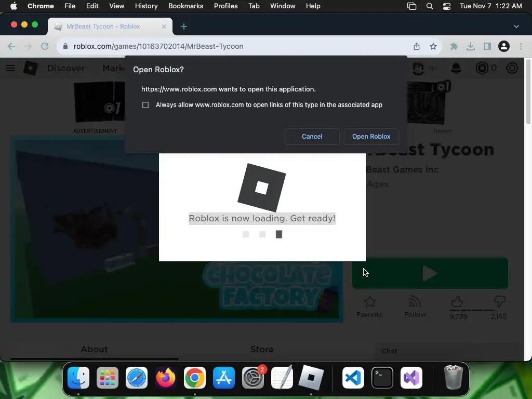
Task: Open Control Center in menu bar
Action: point(447,6)
